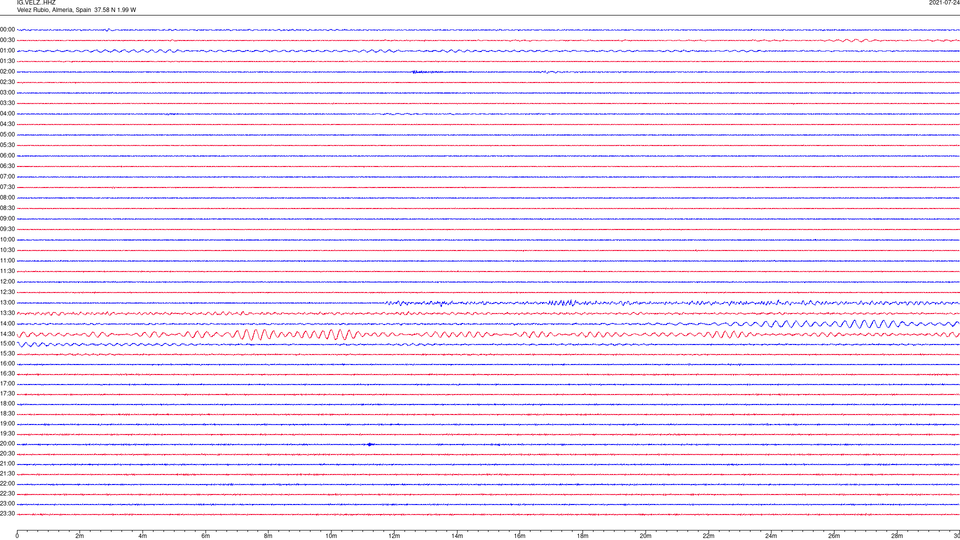
Task: Click the 02:00 time label
Action: click(x=7, y=72)
